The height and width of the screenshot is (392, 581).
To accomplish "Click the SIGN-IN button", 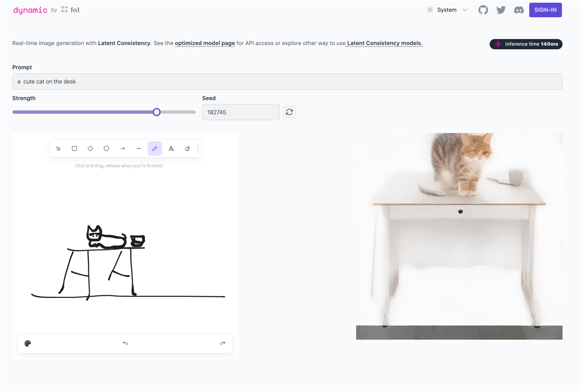I will [x=545, y=10].
